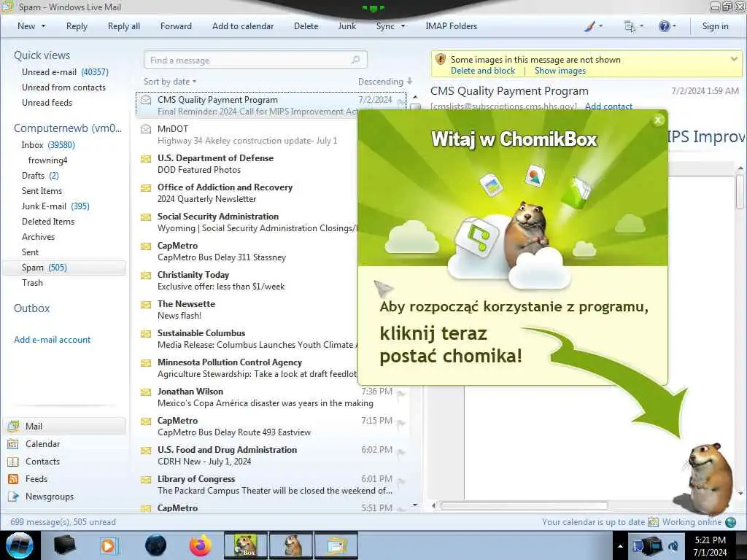Open the Drafts folder

pyautogui.click(x=40, y=176)
